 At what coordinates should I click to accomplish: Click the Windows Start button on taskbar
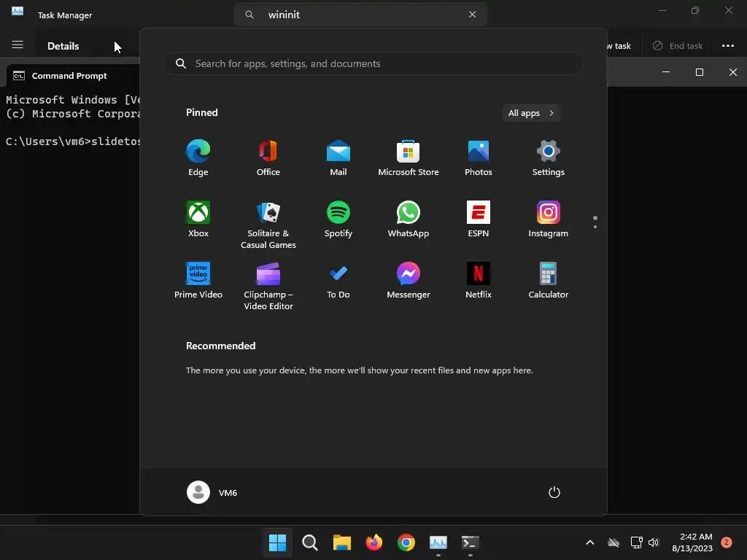[x=277, y=542]
